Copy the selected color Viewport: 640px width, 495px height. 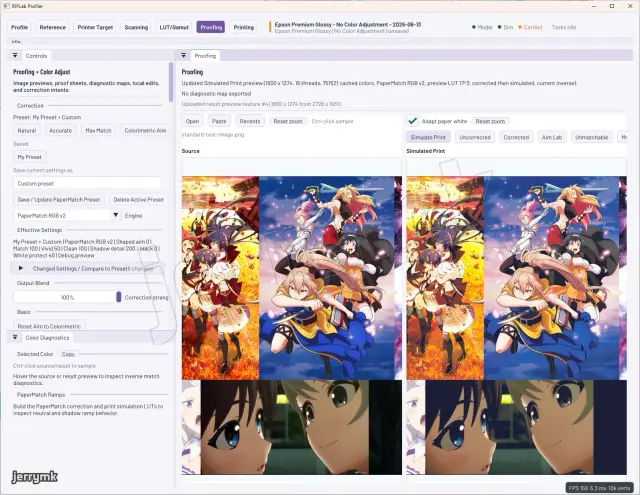click(x=68, y=354)
